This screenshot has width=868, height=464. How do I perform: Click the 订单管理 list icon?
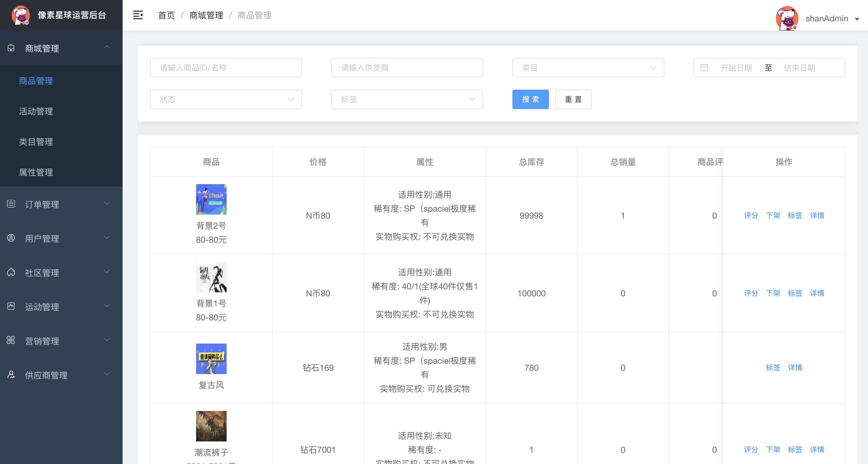[11, 204]
